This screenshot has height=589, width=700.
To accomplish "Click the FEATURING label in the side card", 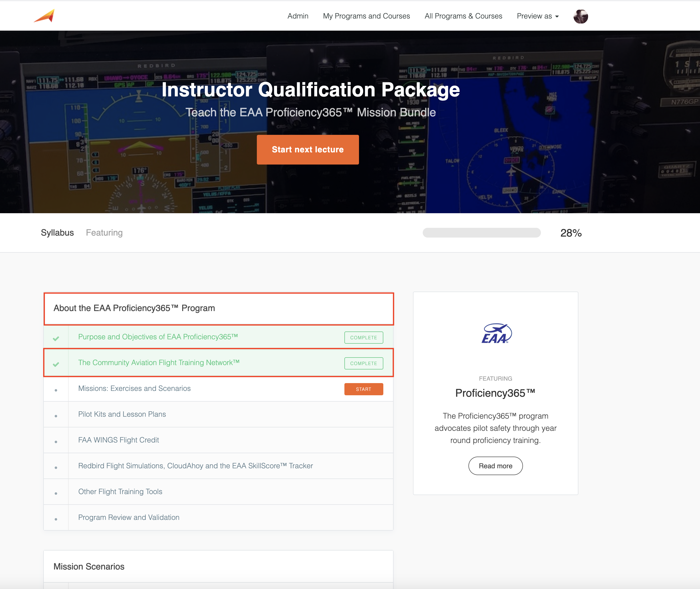I will pos(495,378).
